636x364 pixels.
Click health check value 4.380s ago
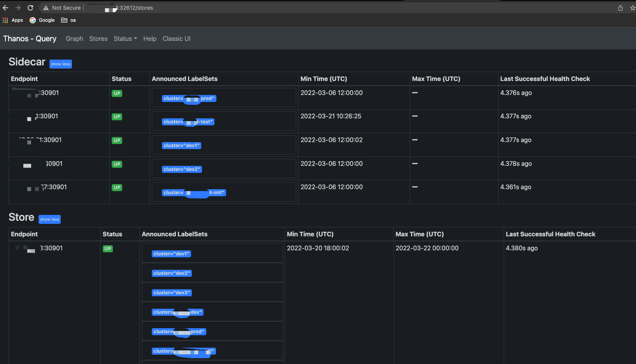(x=522, y=248)
